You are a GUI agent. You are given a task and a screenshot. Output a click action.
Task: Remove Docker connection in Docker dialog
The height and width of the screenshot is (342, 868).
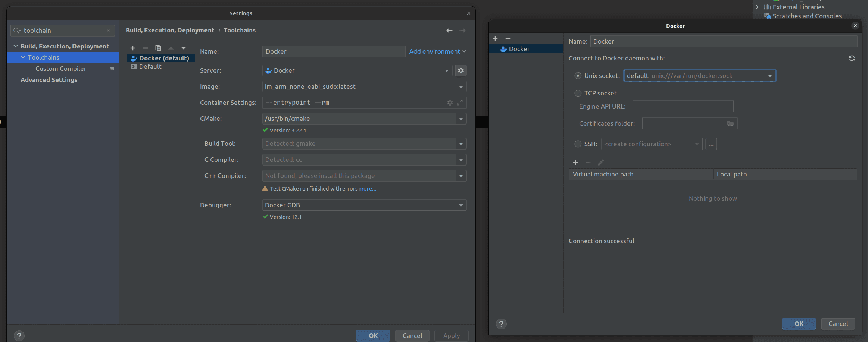[x=508, y=38]
